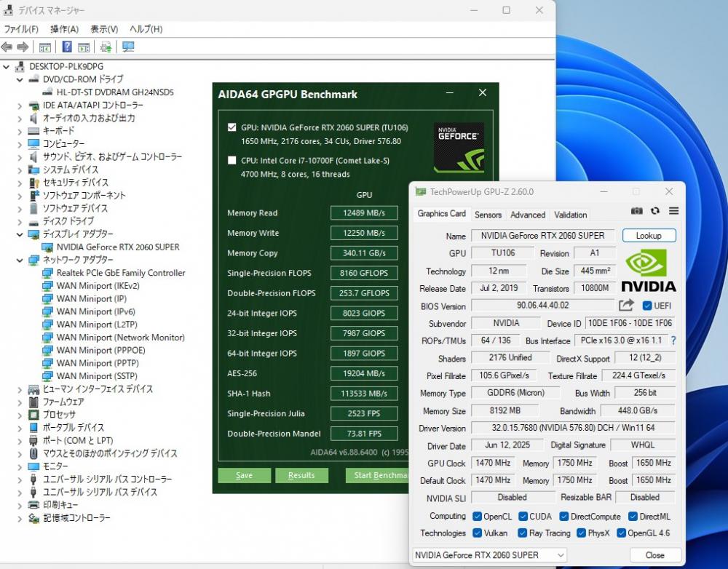Switch to the Validation tab
Viewport: 728px width, 569px height.
[571, 215]
